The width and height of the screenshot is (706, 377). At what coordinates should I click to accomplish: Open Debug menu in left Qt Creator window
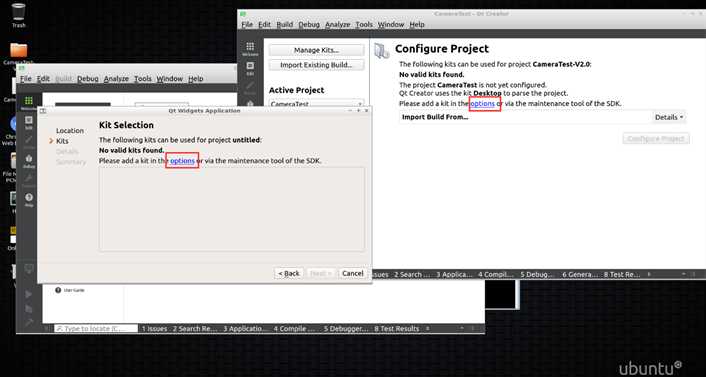(88, 78)
